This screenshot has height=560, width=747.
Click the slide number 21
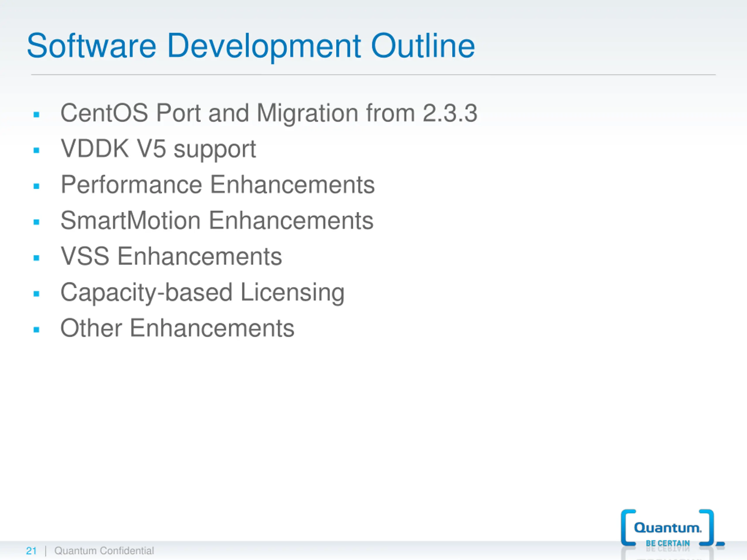32,551
